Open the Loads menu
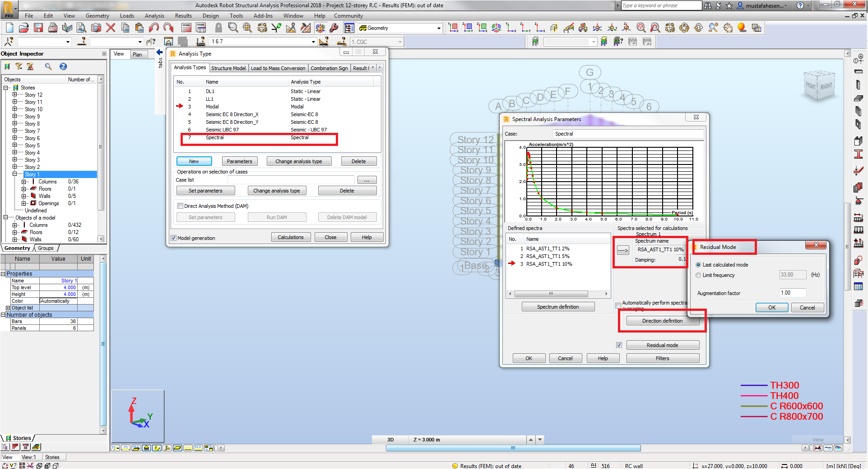 127,16
